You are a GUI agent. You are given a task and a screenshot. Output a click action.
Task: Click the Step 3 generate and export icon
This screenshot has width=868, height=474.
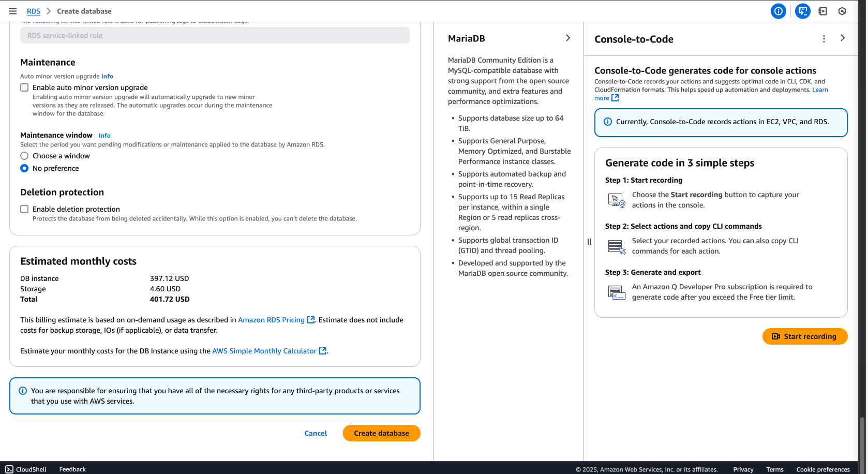coord(617,293)
